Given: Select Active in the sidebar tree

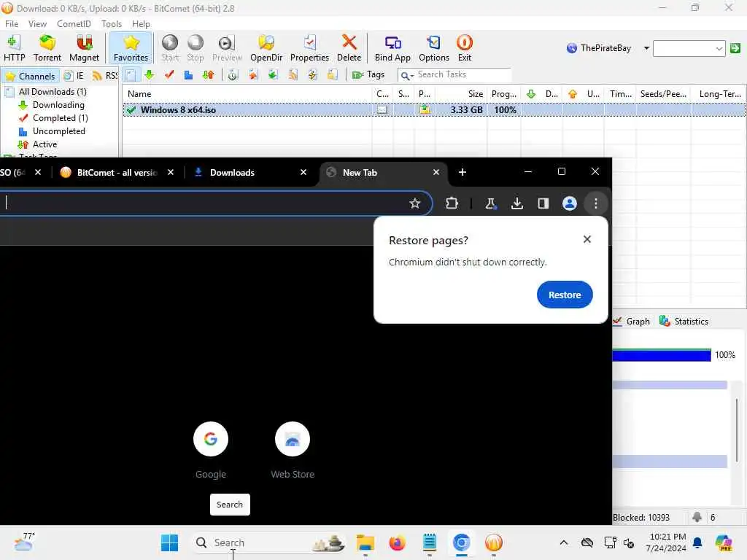Looking at the screenshot, I should [x=44, y=144].
